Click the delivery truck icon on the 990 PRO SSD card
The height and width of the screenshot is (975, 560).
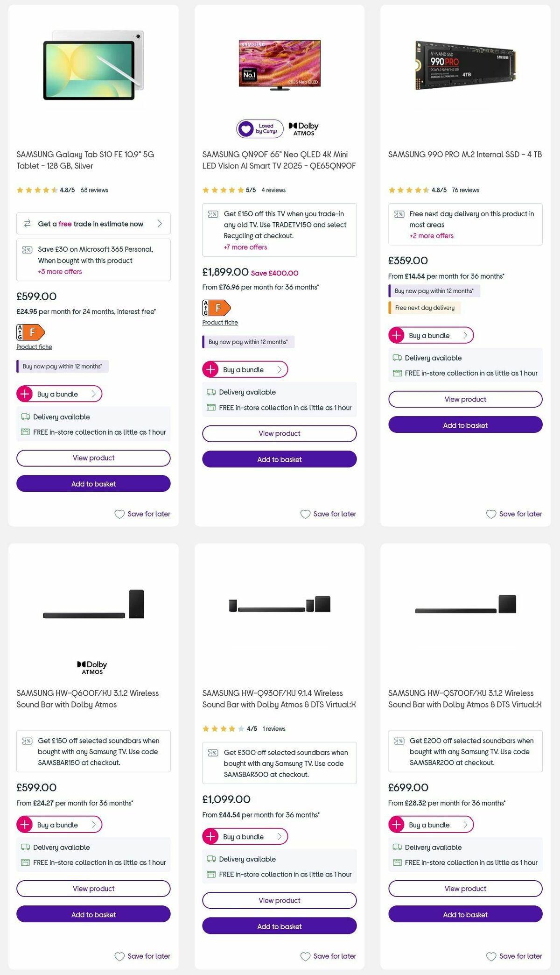[398, 358]
